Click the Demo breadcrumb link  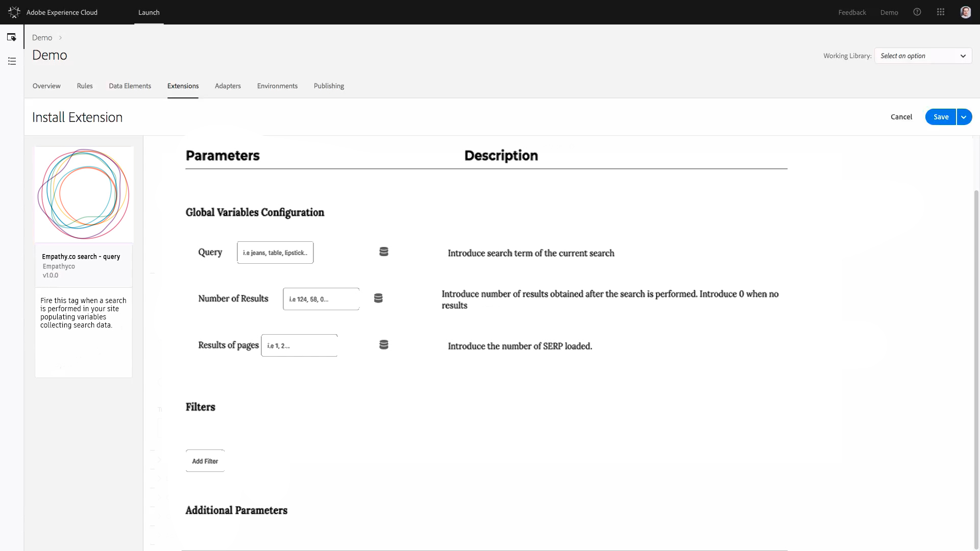point(42,38)
